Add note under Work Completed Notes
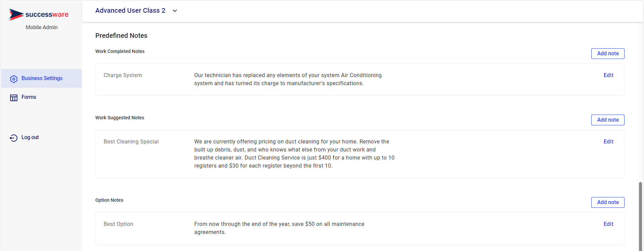The image size is (644, 251). [x=608, y=54]
